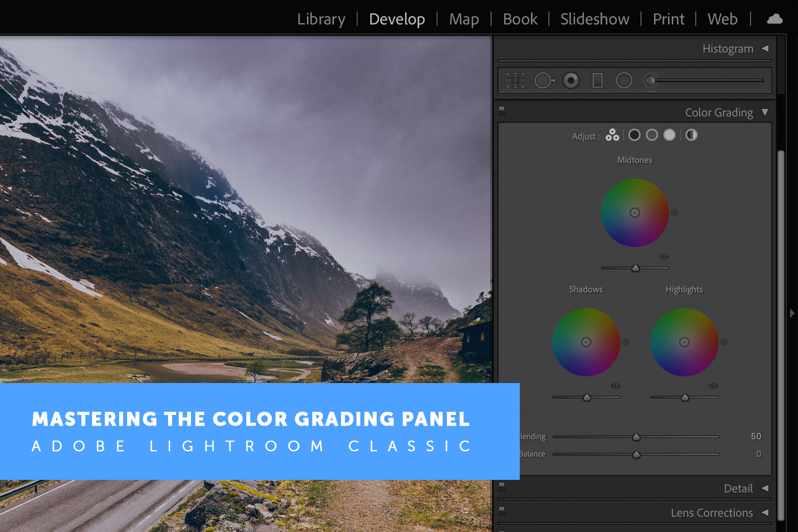Collapse the right side panel arrow
Image resolution: width=798 pixels, height=532 pixels.
(x=792, y=313)
